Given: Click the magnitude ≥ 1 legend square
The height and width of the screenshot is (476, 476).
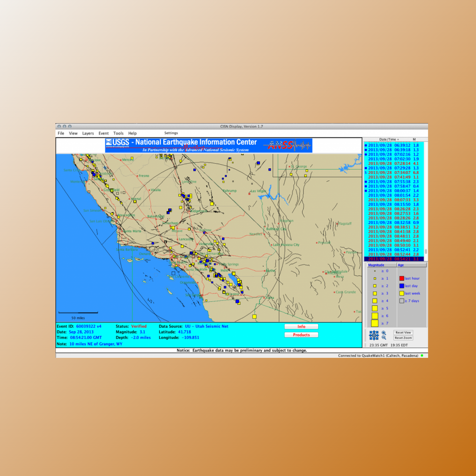Looking at the screenshot, I should [x=375, y=278].
